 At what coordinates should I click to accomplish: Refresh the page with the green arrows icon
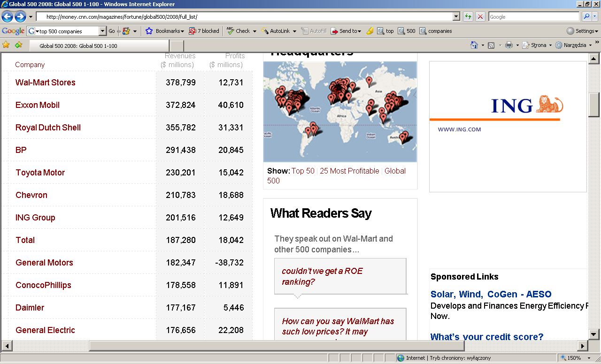pyautogui.click(x=468, y=17)
